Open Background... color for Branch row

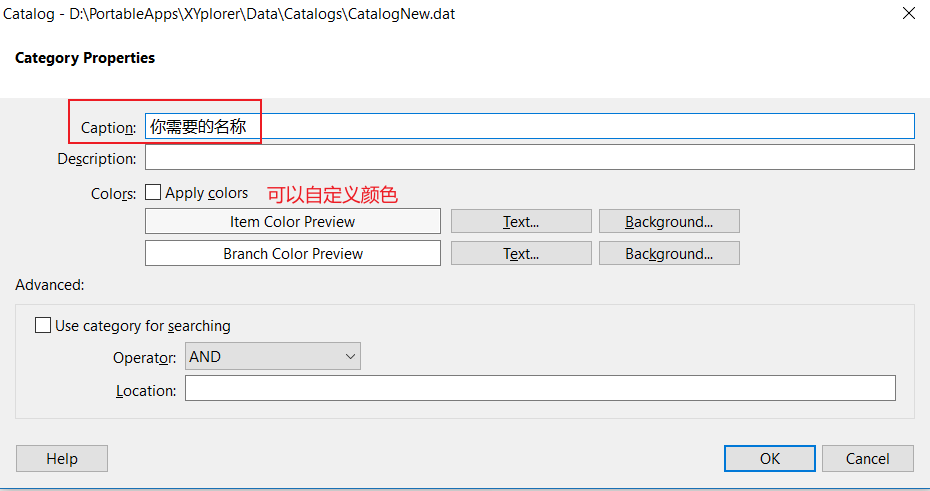[x=669, y=253]
